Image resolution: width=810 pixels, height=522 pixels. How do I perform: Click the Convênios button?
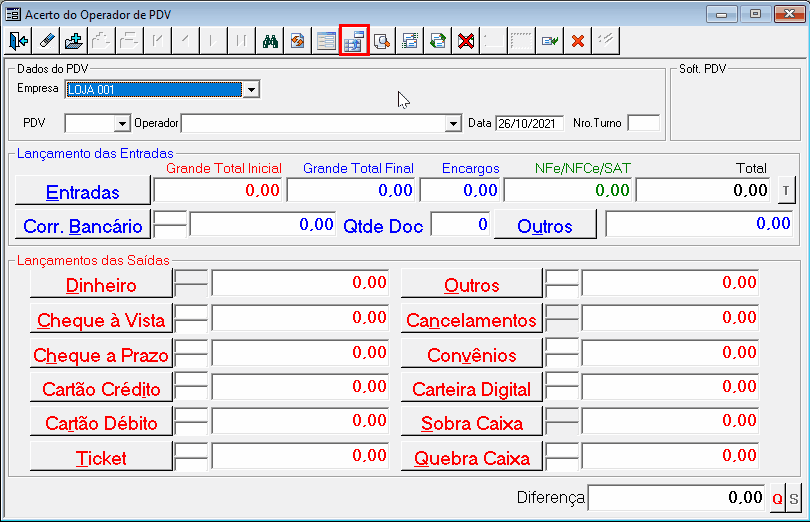coord(472,354)
